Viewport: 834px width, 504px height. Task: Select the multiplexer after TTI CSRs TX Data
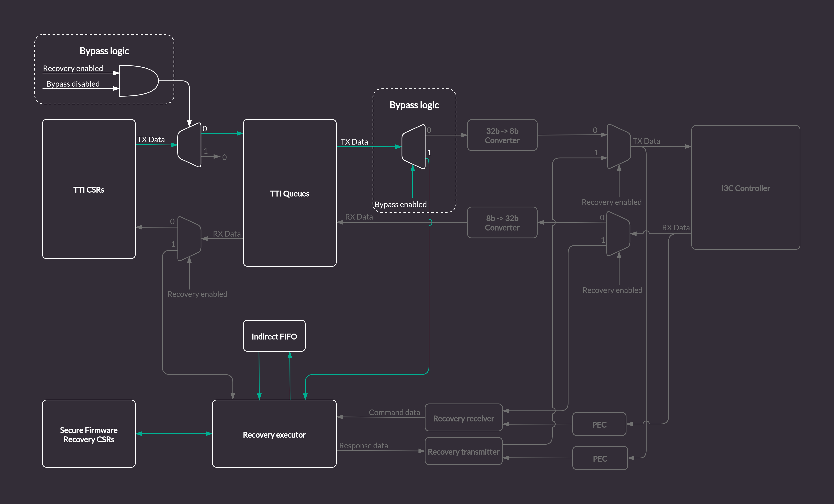click(x=190, y=145)
